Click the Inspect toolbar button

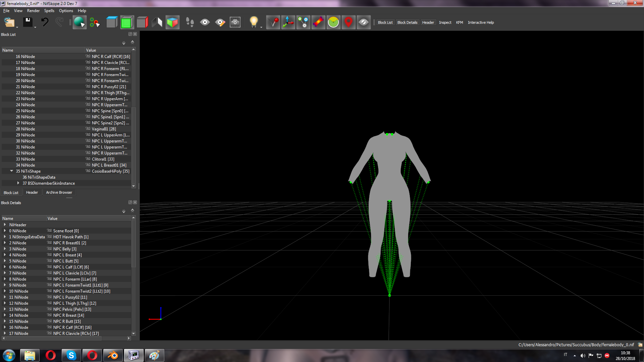click(445, 22)
